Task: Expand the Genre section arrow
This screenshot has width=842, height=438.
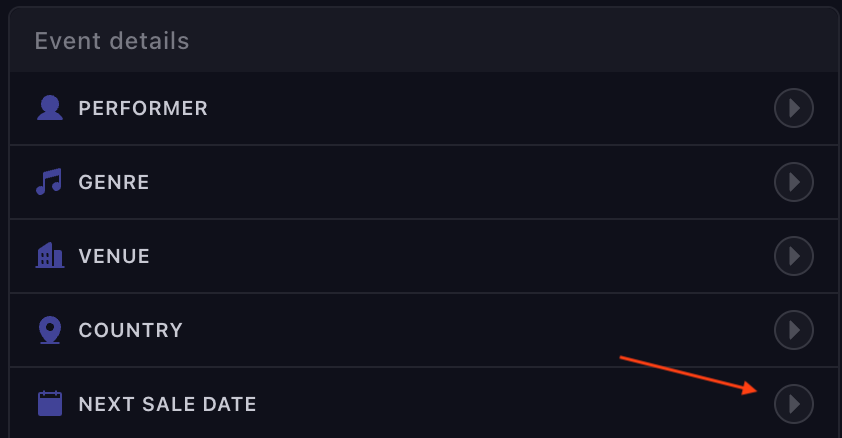Action: coord(794,182)
